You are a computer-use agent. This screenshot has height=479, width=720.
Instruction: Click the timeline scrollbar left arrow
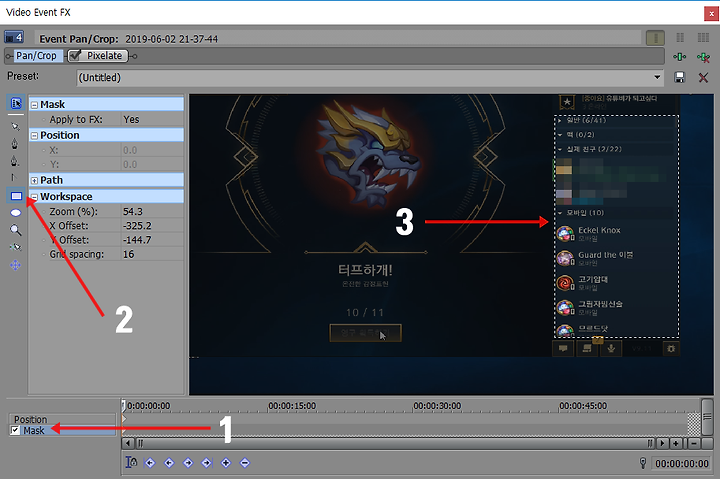click(x=128, y=443)
